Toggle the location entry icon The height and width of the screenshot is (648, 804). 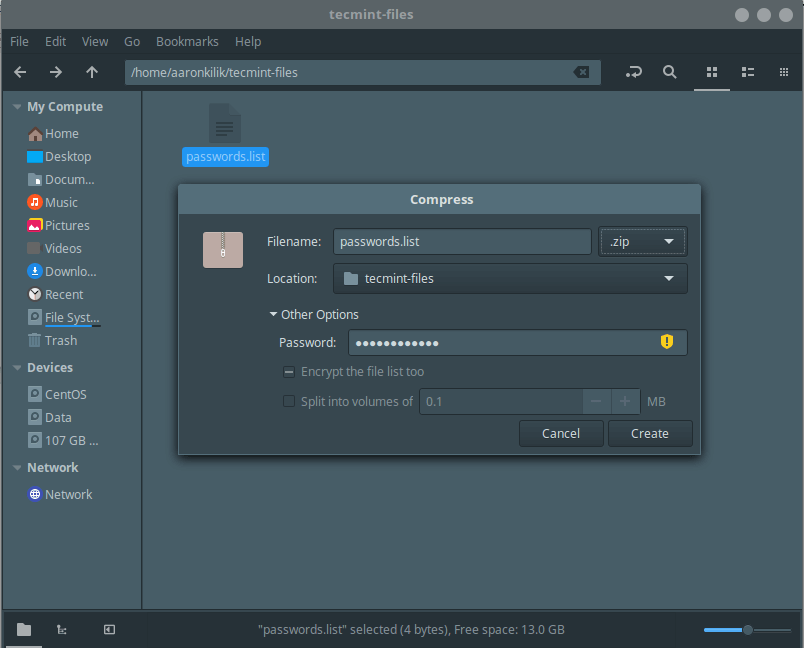click(634, 72)
